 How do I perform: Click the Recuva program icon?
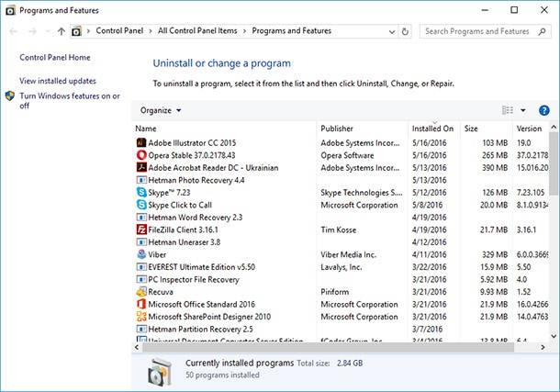click(141, 292)
